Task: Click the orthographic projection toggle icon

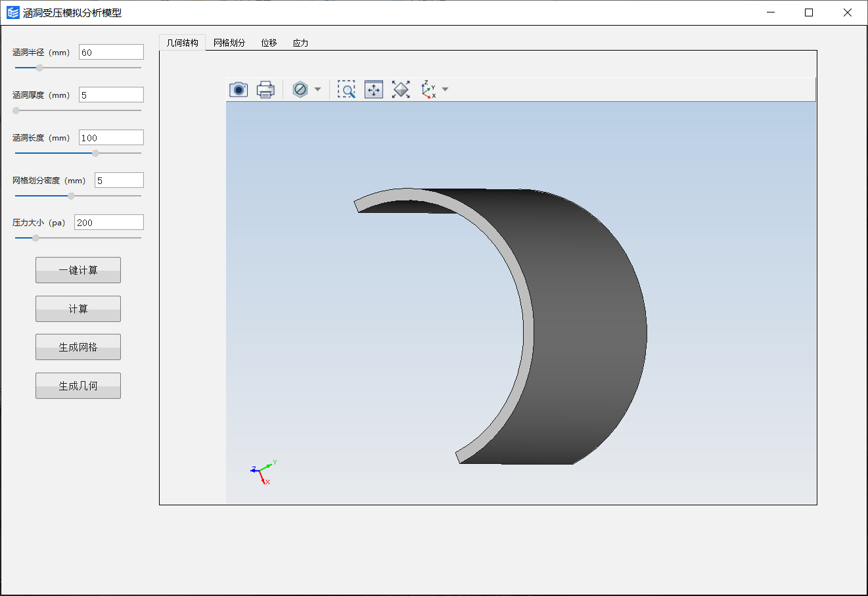Action: 401,89
